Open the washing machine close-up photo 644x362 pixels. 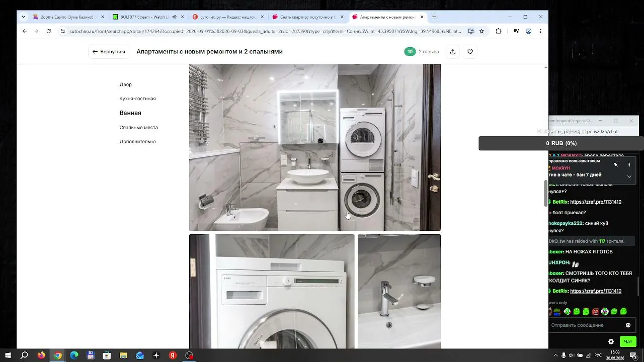click(272, 292)
